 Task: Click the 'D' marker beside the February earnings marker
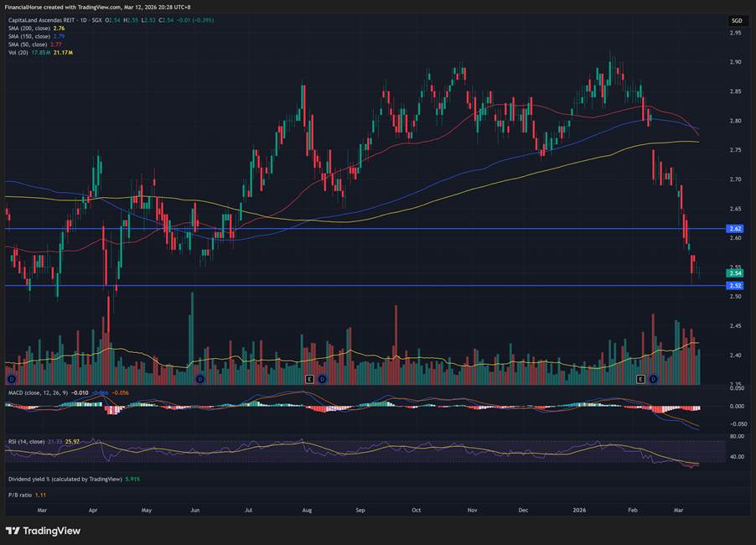point(654,380)
